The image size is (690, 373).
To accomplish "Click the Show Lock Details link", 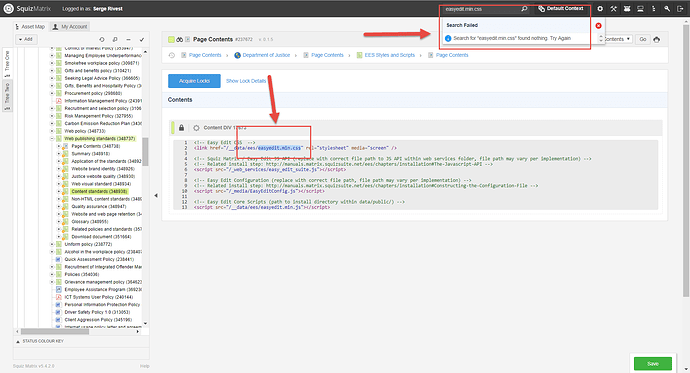I will (246, 81).
